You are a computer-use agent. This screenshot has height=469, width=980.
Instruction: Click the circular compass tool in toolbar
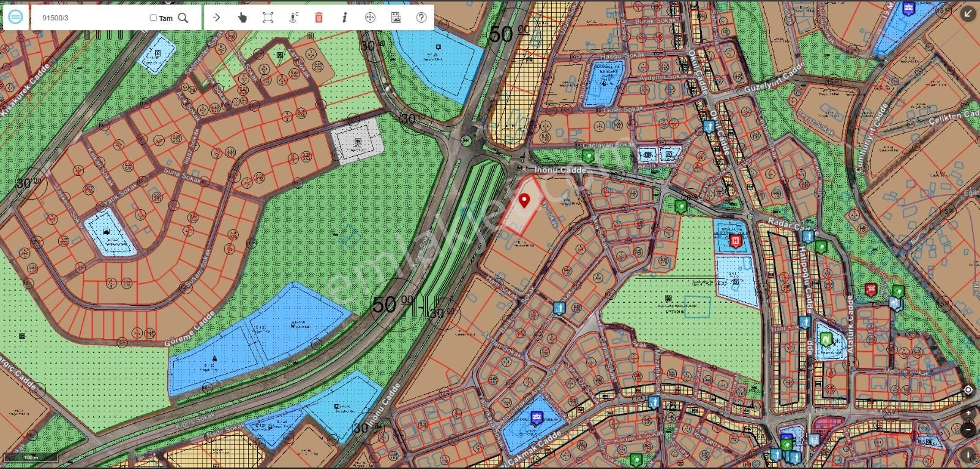(370, 18)
